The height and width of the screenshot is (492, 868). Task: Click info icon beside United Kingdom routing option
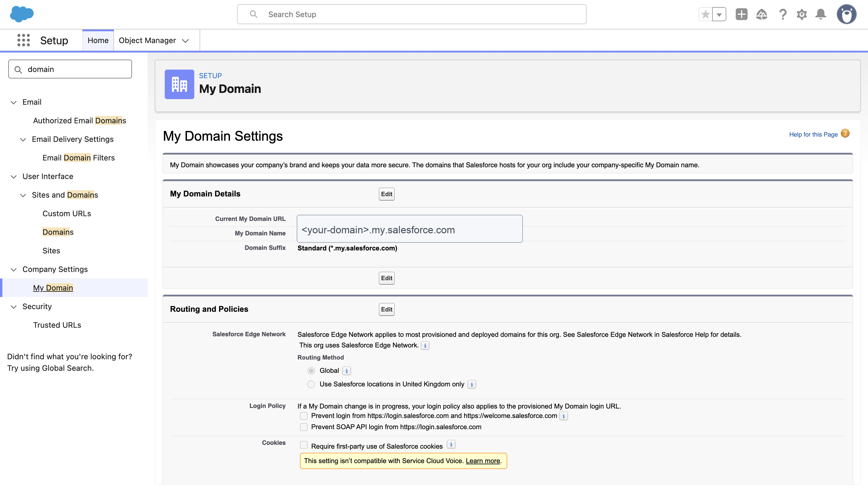click(472, 384)
